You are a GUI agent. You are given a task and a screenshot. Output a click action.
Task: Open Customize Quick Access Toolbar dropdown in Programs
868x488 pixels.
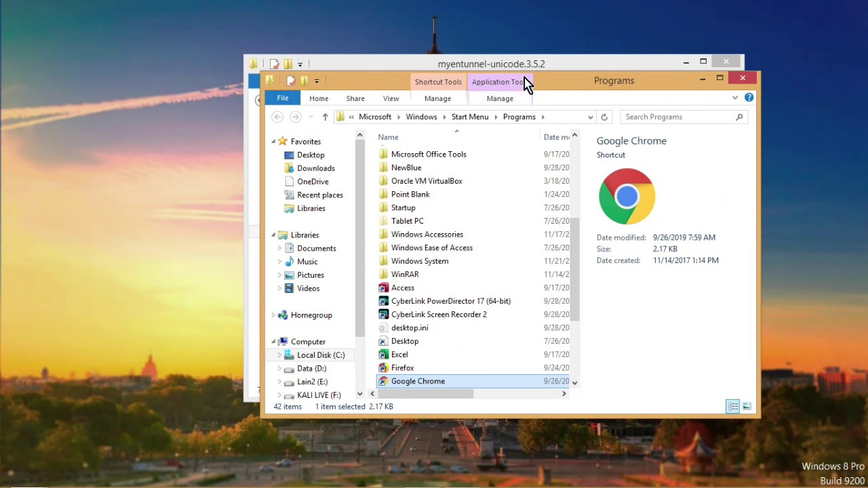[317, 81]
